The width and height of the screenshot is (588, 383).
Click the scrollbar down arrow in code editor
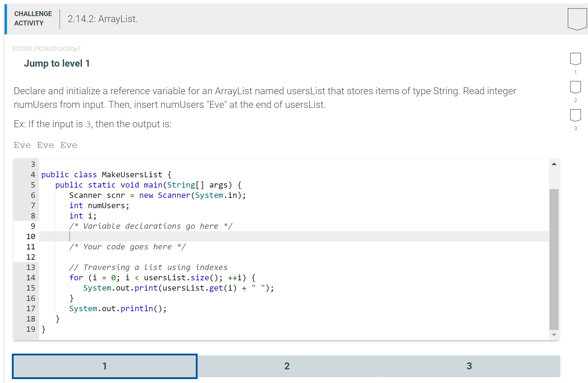tap(554, 335)
